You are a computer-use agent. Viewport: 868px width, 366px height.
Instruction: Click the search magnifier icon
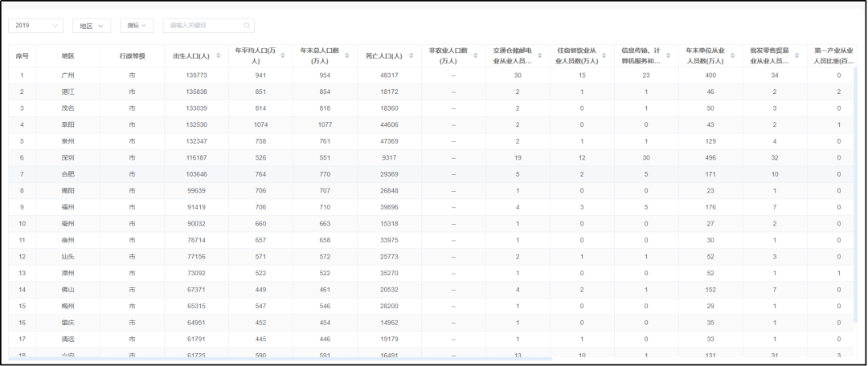pos(247,26)
